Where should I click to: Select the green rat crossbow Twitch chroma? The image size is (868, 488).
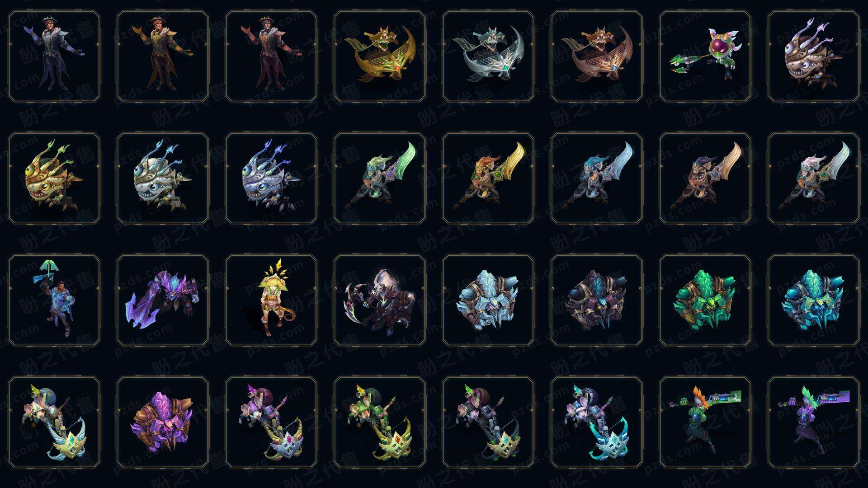pyautogui.click(x=380, y=422)
